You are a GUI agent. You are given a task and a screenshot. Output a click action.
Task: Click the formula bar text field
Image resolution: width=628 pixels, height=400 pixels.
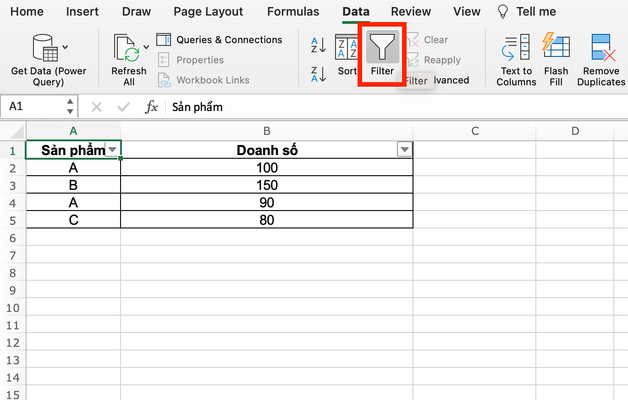pyautogui.click(x=397, y=107)
